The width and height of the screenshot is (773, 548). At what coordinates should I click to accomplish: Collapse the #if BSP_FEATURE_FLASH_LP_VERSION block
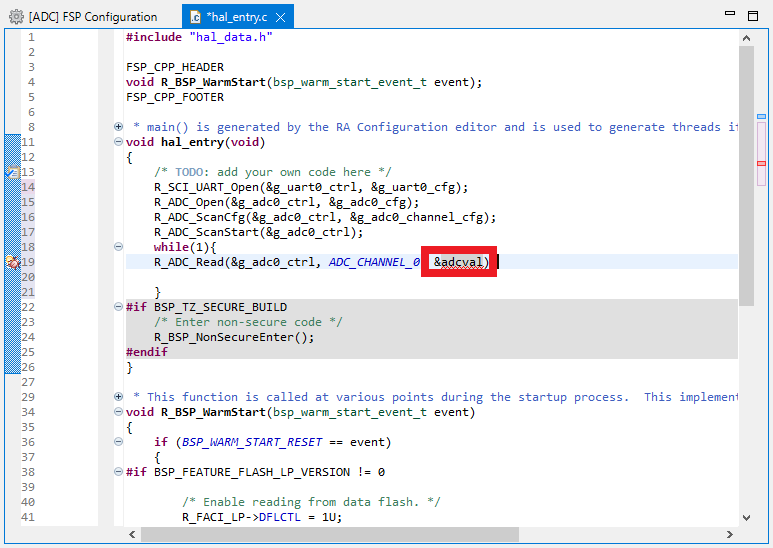click(118, 472)
